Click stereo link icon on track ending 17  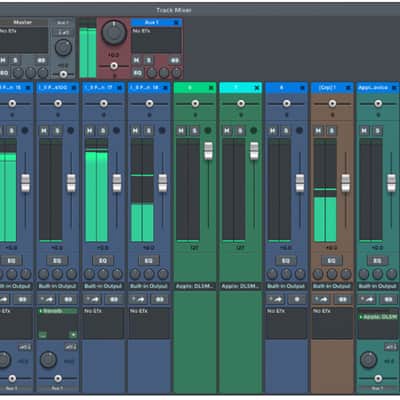point(114,299)
